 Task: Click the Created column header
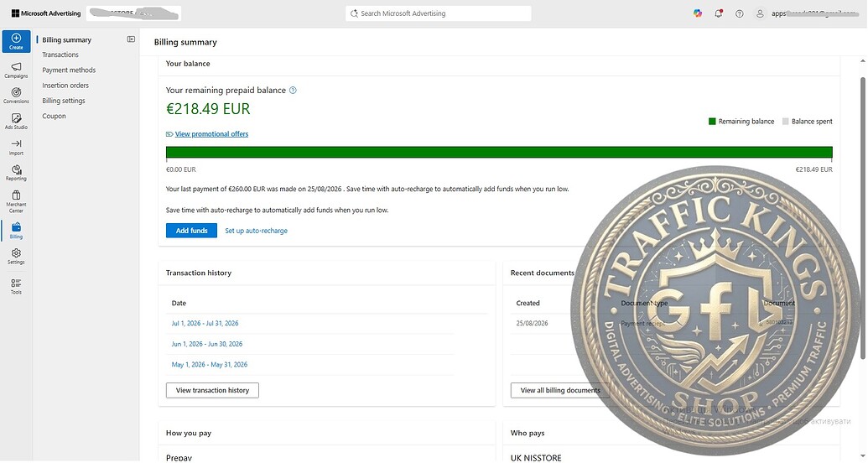point(528,303)
